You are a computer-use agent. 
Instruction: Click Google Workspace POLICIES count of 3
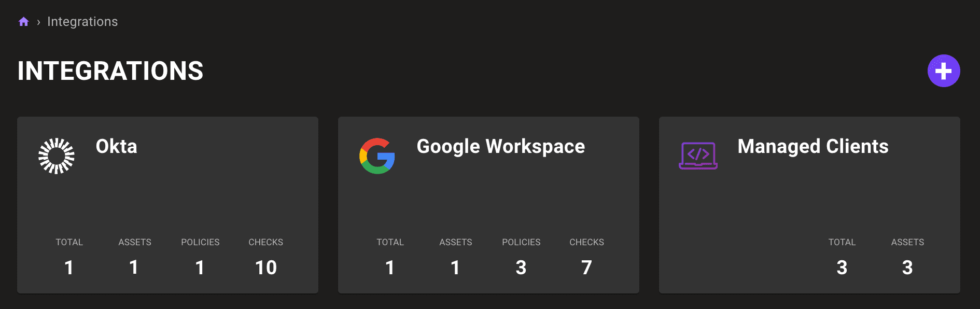click(x=521, y=268)
